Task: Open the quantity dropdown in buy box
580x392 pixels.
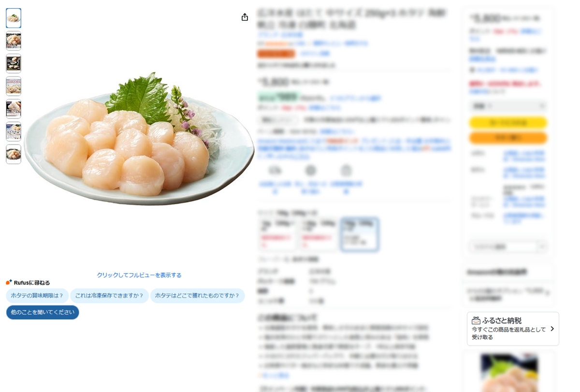Action: click(508, 106)
